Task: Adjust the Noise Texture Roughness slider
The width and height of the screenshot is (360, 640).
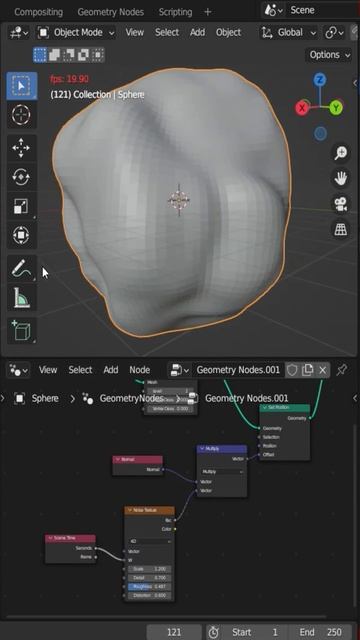Action: point(149,587)
